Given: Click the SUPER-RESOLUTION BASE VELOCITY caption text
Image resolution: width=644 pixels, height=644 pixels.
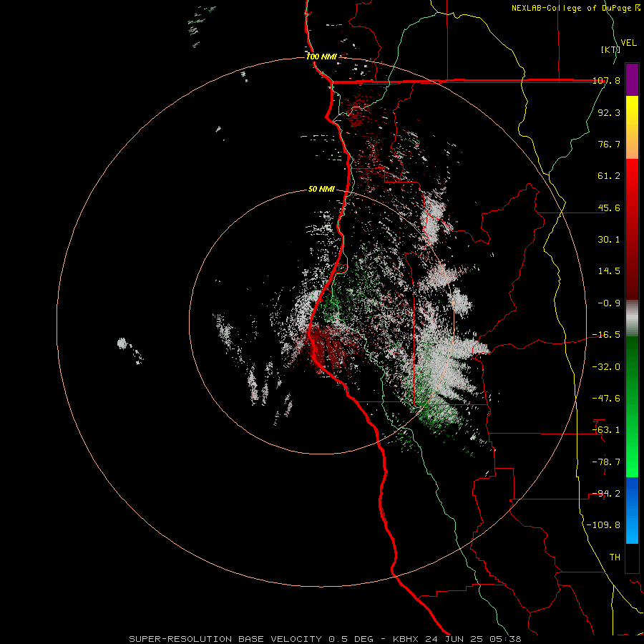Looking at the screenshot, I should tap(325, 639).
